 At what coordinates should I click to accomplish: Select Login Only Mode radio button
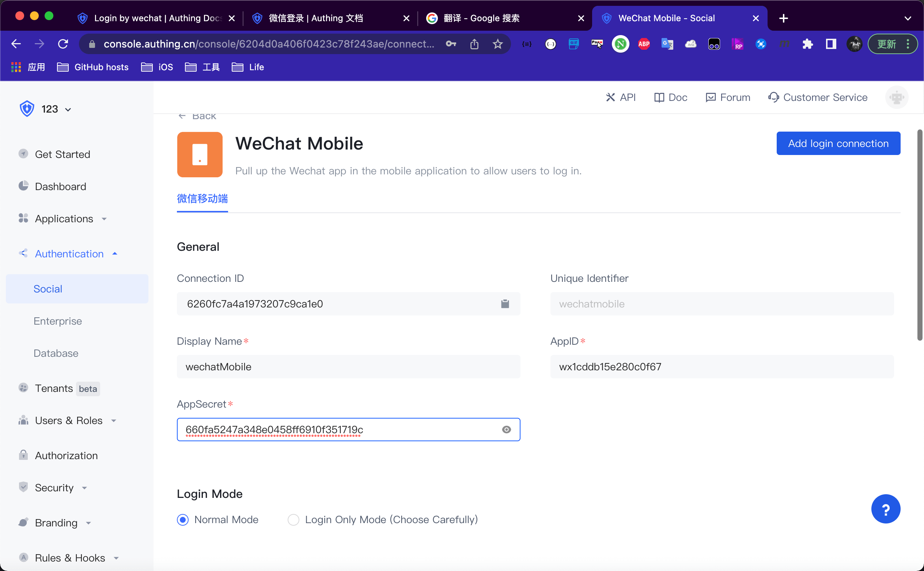click(294, 520)
